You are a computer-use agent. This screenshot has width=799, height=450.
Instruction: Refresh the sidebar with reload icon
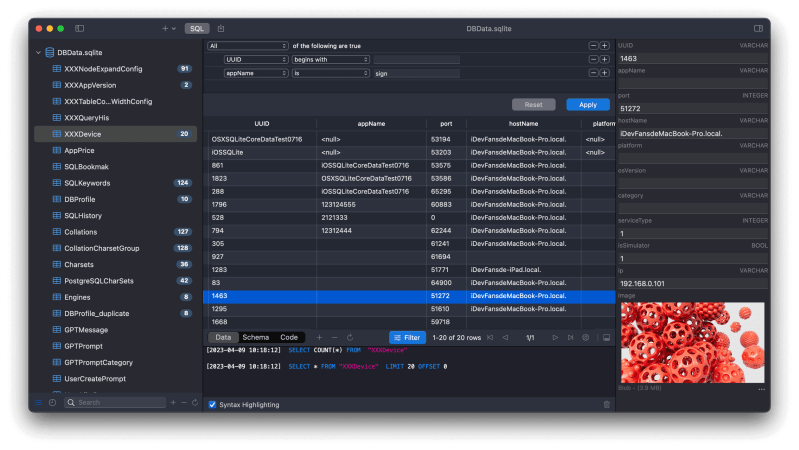click(x=195, y=403)
